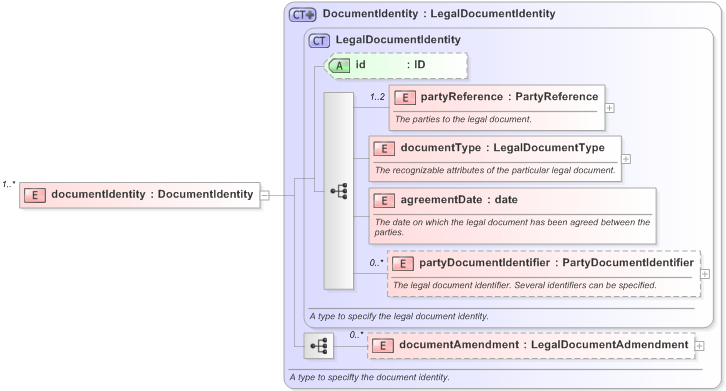Click the E icon of agreementDate element
Image resolution: width=726 pixels, height=391 pixels.
[384, 201]
